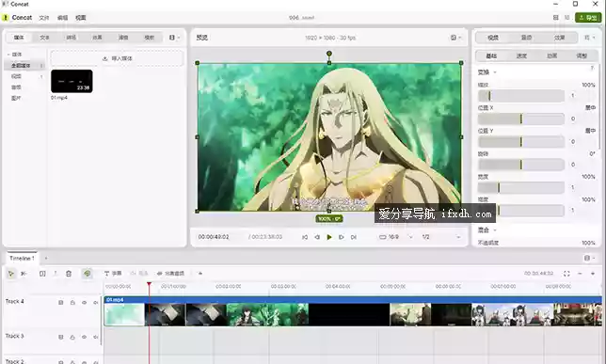This screenshot has width=606, height=364.
Task: Hide Track 3 using its eye icon
Action: [x=84, y=337]
